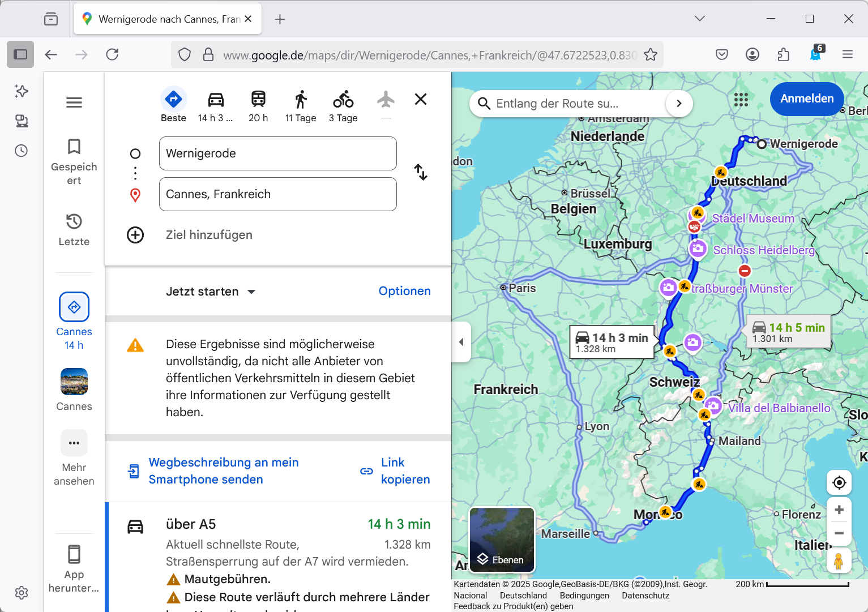Open the list all tabs dropdown
The width and height of the screenshot is (868, 612).
point(700,19)
